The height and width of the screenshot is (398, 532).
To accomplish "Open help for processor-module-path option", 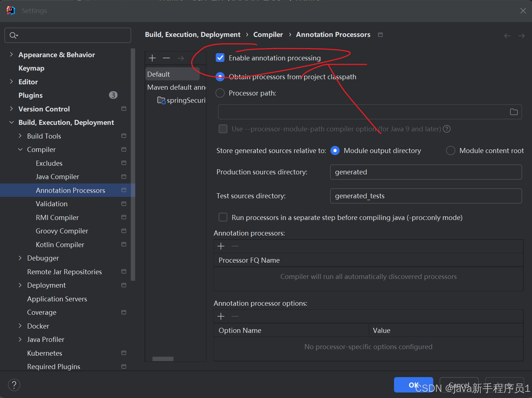I will pos(447,129).
